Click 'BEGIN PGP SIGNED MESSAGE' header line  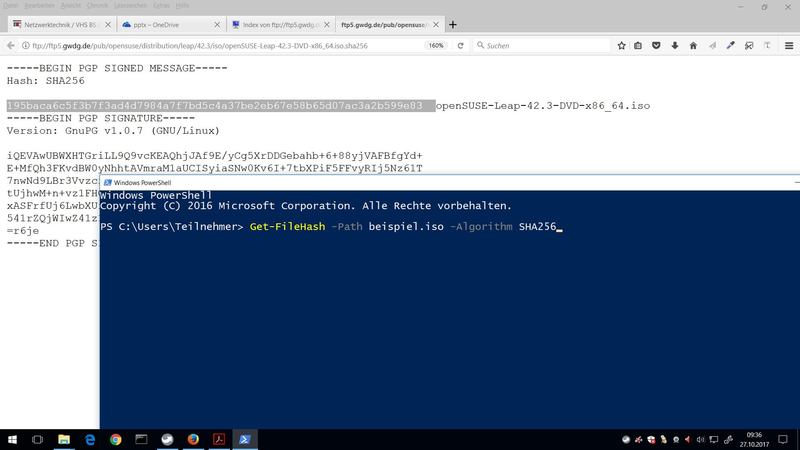coord(117,68)
